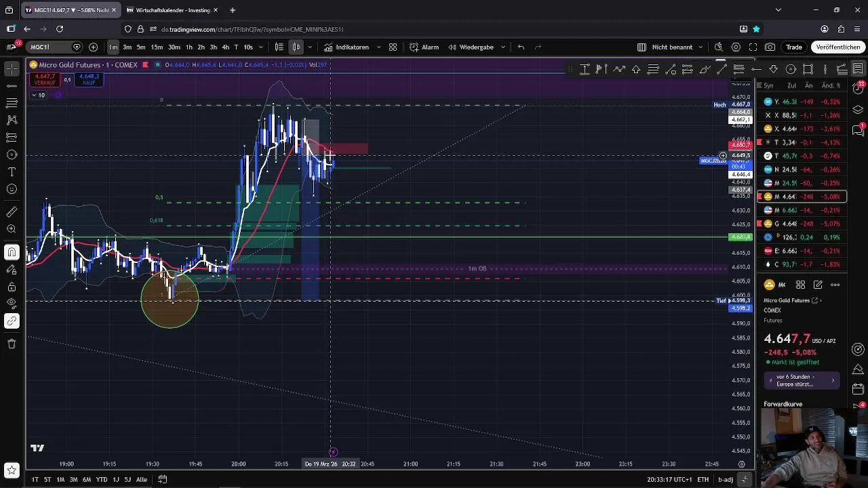Select the crosshair cursor tool

[x=12, y=69]
